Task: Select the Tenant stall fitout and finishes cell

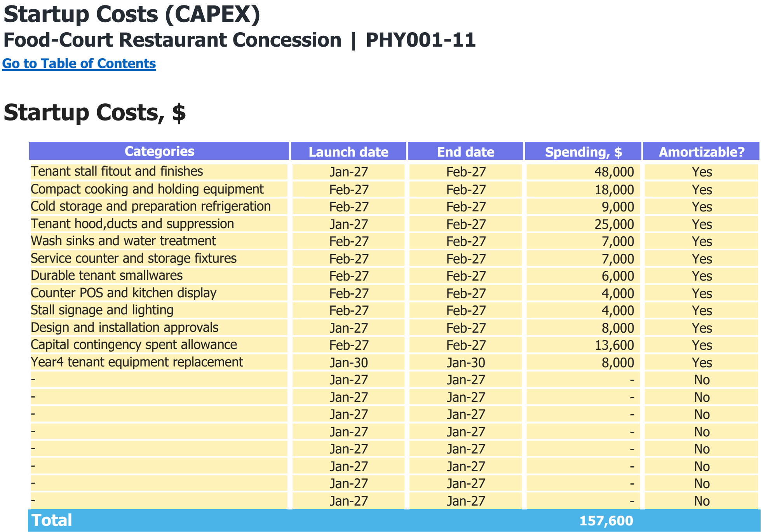Action: click(159, 172)
